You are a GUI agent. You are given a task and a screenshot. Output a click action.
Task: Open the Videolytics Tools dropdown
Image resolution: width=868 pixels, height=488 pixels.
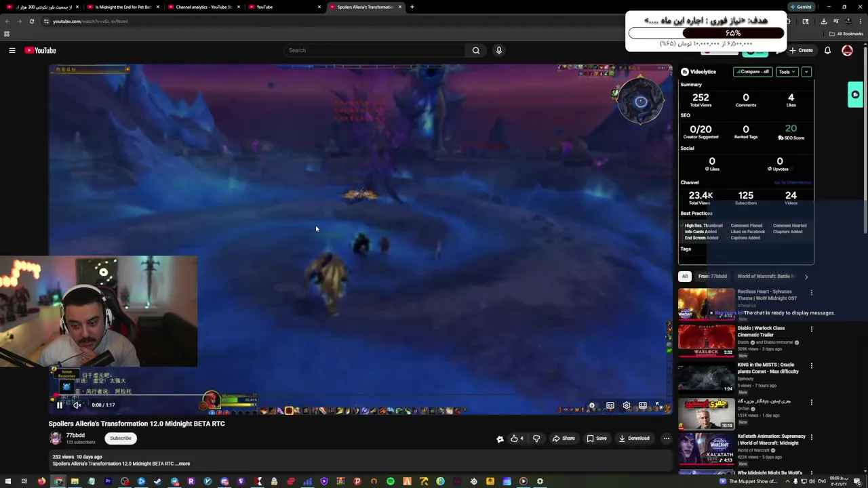pos(787,72)
